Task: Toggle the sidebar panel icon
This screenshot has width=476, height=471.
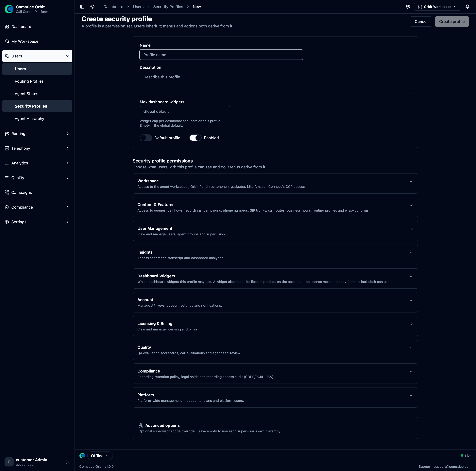Action: (x=82, y=7)
